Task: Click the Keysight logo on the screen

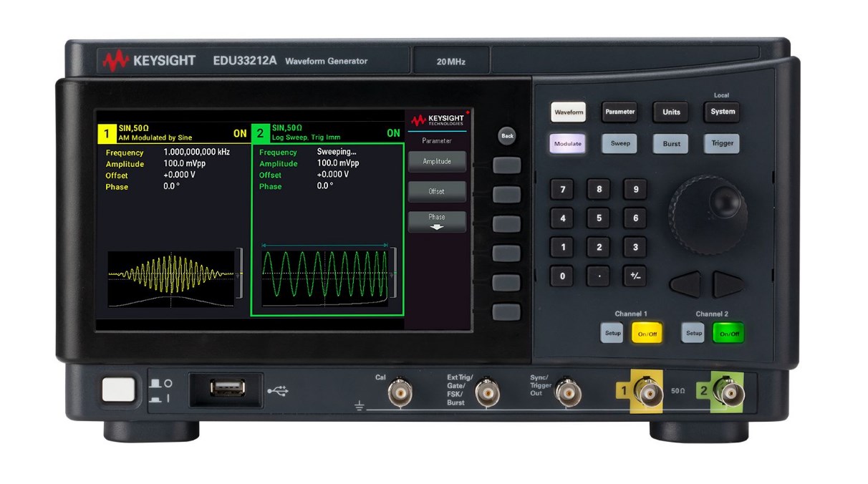Action: 438,119
